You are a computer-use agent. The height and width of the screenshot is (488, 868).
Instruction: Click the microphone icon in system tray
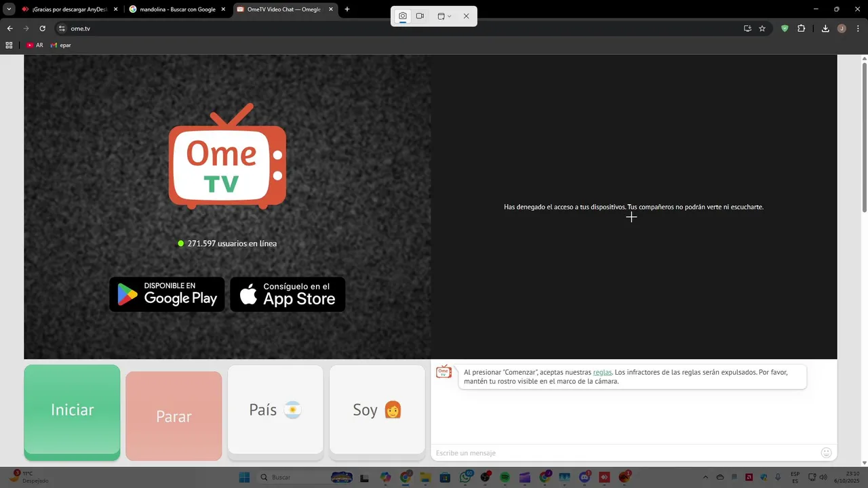(x=778, y=477)
